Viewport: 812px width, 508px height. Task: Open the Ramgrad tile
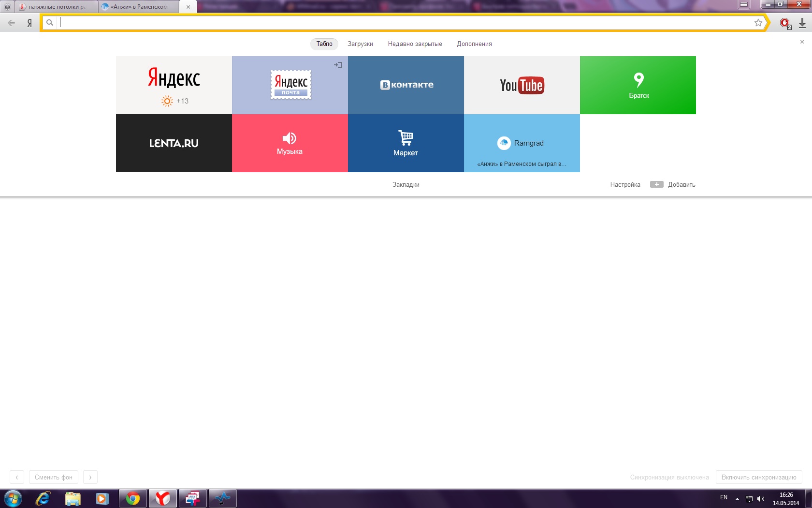tap(522, 143)
